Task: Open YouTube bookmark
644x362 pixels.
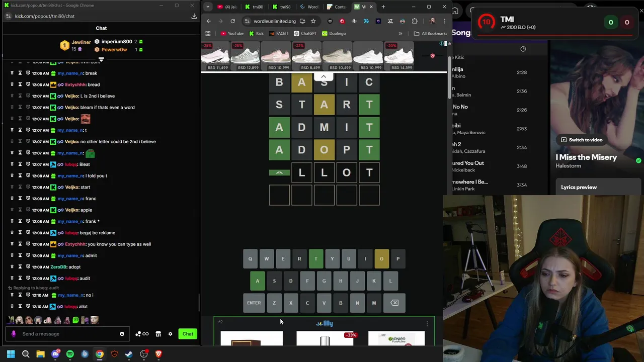Action: [x=232, y=33]
